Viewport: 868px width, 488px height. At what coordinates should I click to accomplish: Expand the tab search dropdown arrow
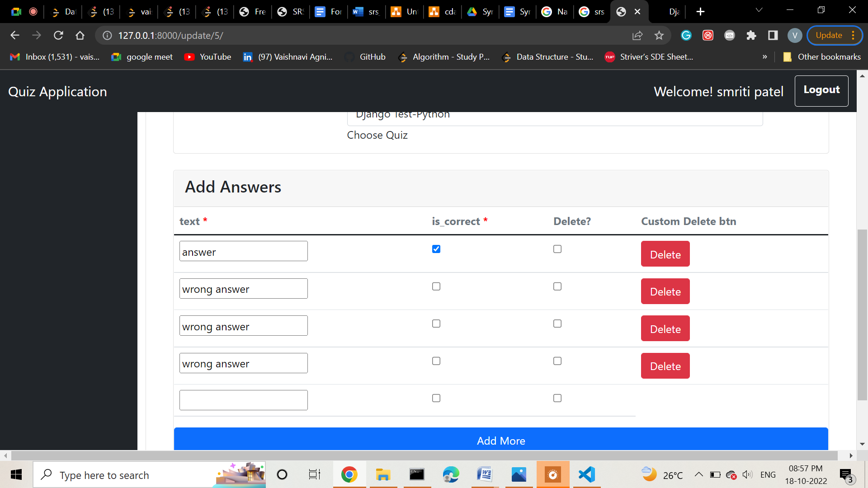(759, 10)
